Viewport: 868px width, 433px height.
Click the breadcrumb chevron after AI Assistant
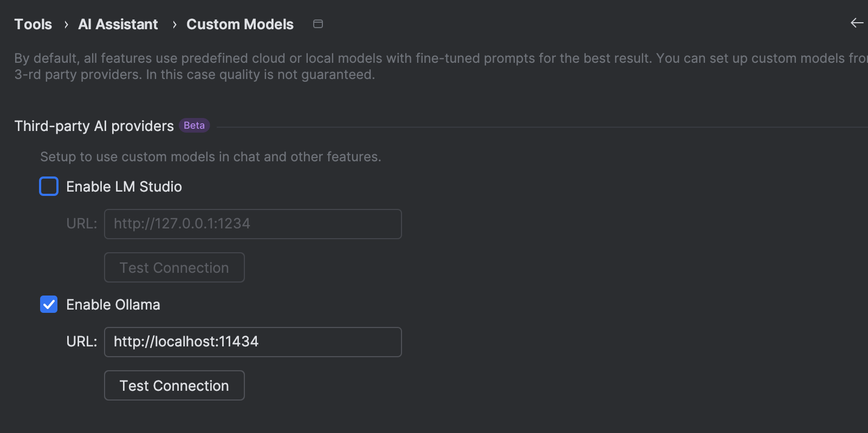tap(174, 24)
